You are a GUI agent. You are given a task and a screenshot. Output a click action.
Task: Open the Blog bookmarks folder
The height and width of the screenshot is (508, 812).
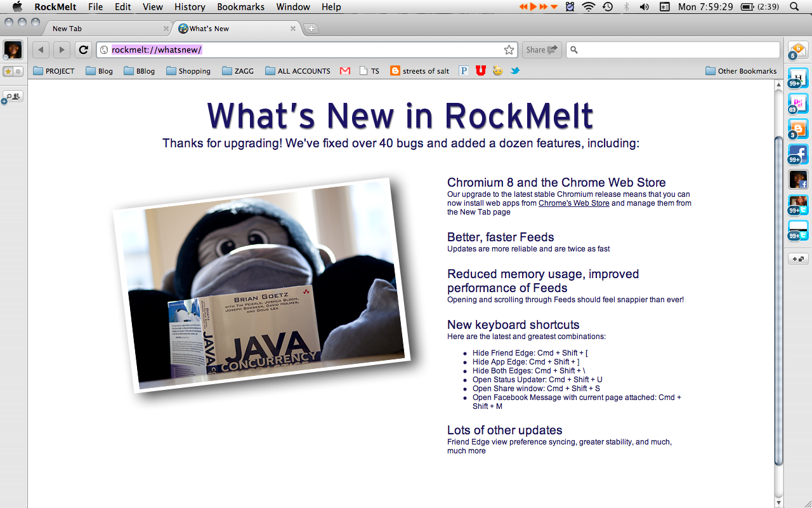pyautogui.click(x=100, y=71)
